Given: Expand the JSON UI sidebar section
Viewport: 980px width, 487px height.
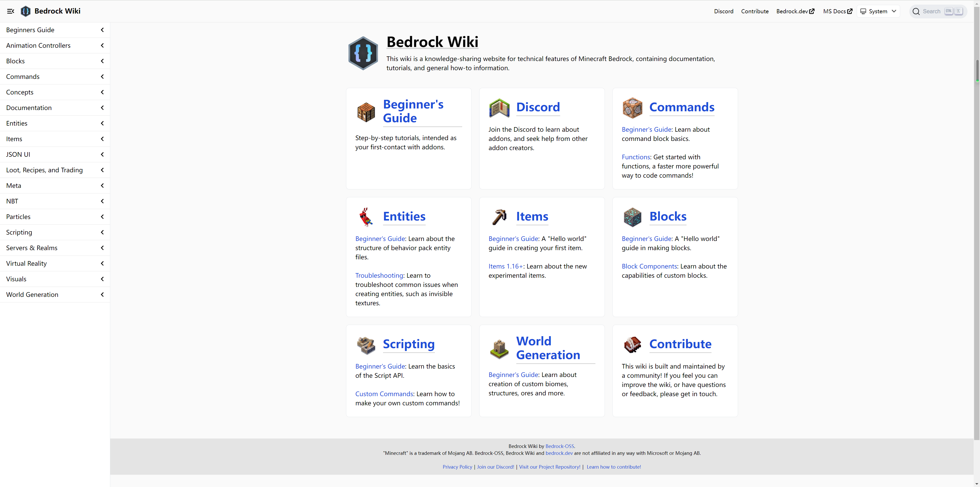Looking at the screenshot, I should click(x=55, y=154).
